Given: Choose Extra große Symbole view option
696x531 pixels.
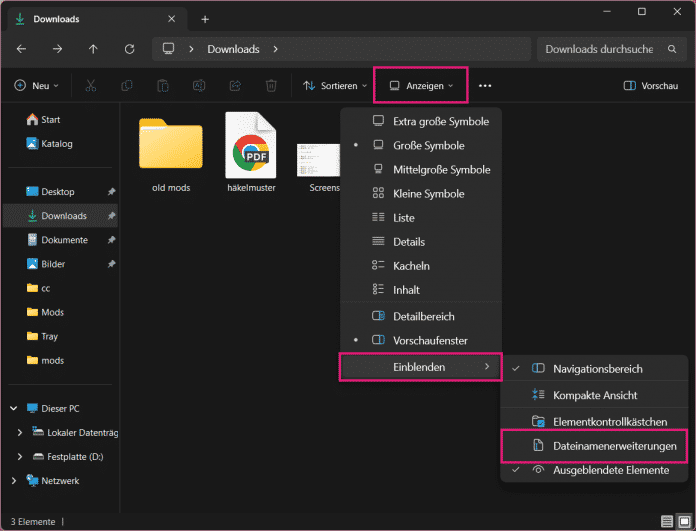Looking at the screenshot, I should [x=440, y=122].
